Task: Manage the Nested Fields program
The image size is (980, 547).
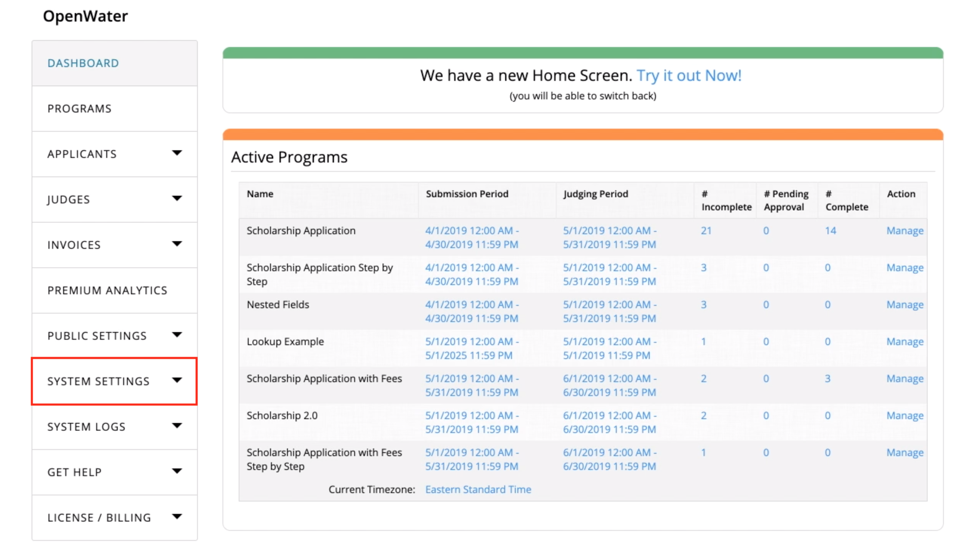Action: (905, 305)
